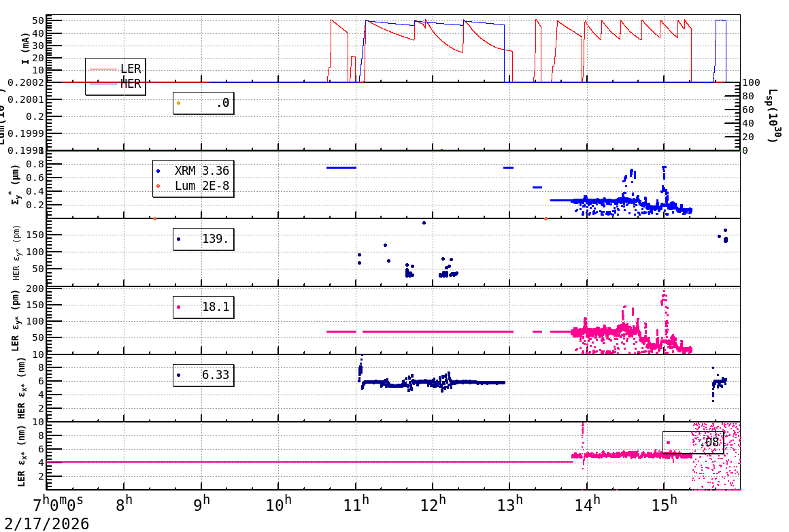Viewport: 789px width, 532px height.
Task: Click the orange Lum data point near 13:28
Action: tap(545, 218)
